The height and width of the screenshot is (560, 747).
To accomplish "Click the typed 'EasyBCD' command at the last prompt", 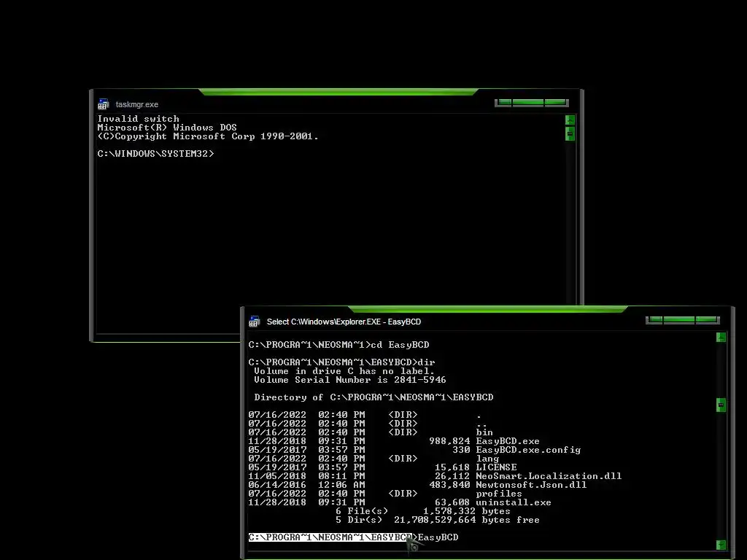I will coord(438,537).
